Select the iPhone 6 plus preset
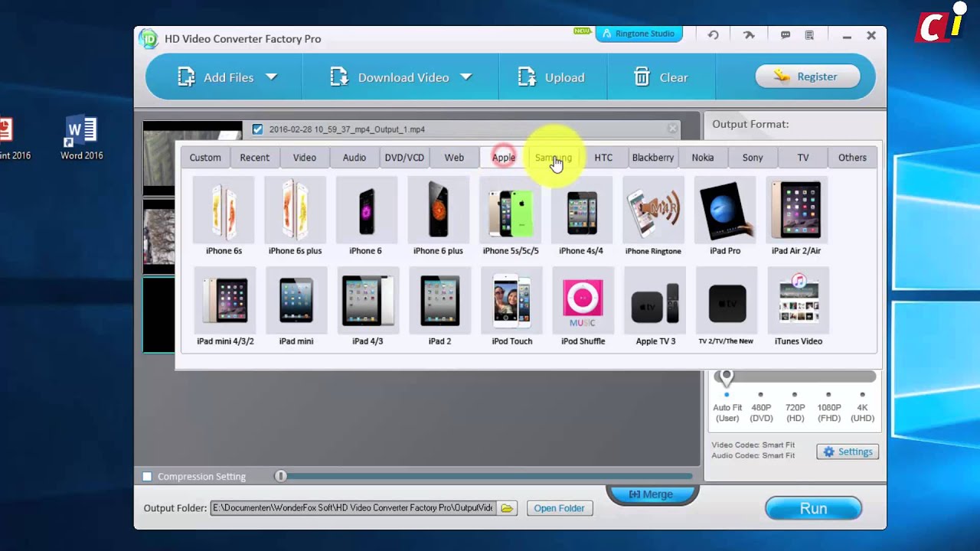The height and width of the screenshot is (551, 980). pyautogui.click(x=438, y=217)
